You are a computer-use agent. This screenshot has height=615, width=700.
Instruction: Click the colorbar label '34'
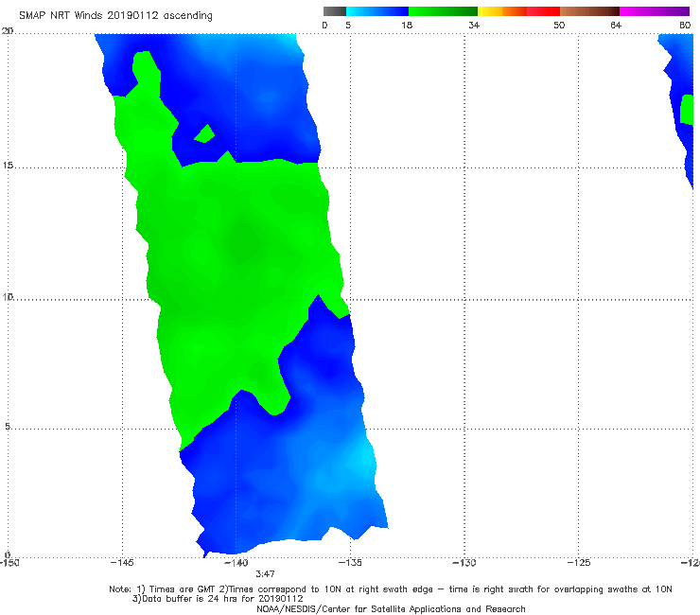(x=474, y=26)
